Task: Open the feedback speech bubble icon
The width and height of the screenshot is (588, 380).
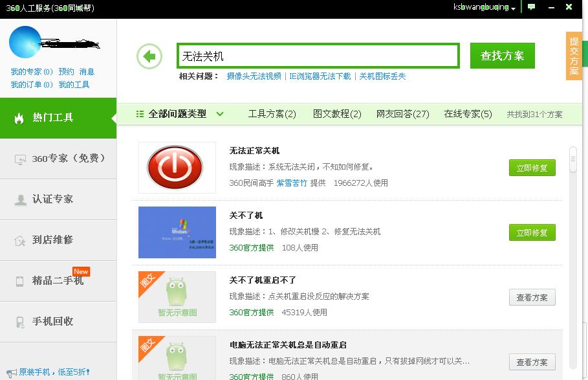Action: point(531,7)
